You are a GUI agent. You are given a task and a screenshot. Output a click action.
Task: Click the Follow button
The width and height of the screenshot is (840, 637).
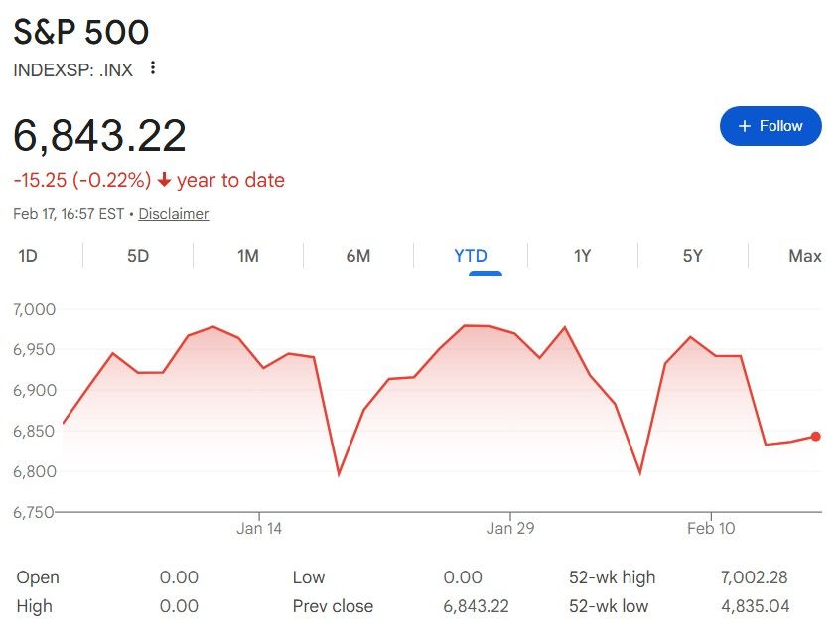point(770,126)
